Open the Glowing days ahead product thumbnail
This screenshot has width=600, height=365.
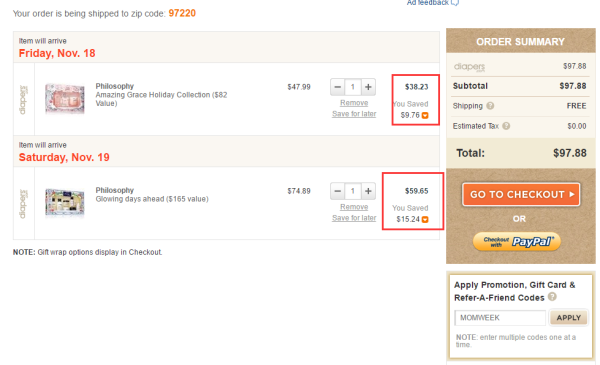(x=65, y=203)
